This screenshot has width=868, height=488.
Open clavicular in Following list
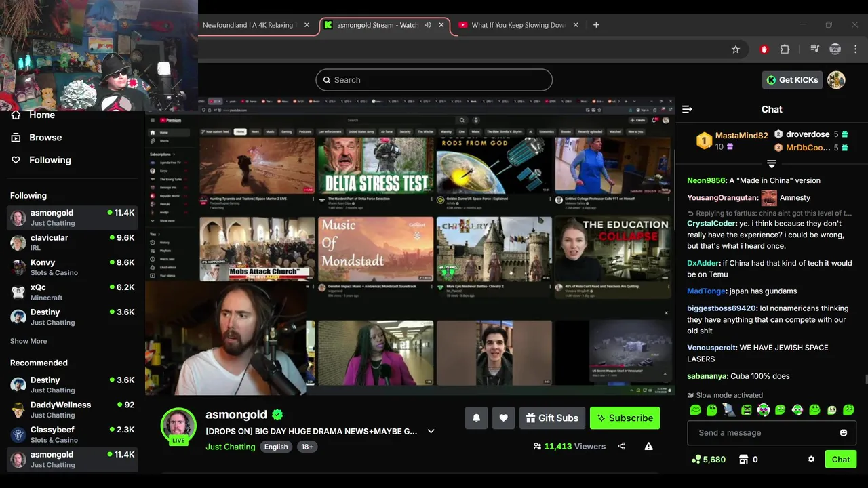(x=73, y=243)
